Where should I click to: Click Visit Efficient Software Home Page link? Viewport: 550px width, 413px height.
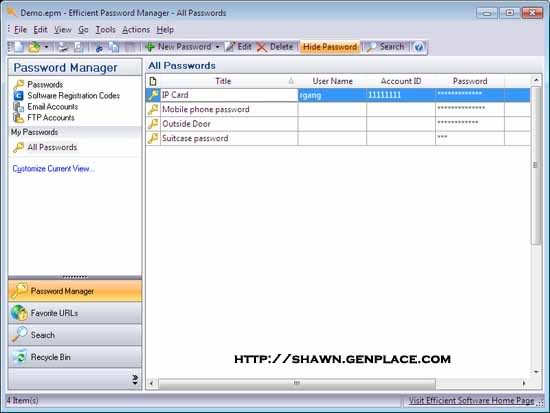click(x=471, y=400)
